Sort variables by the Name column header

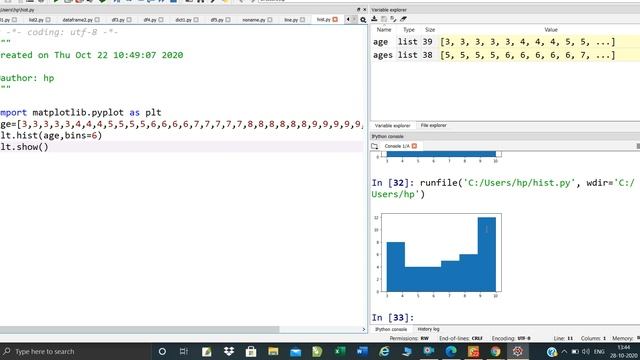384,30
